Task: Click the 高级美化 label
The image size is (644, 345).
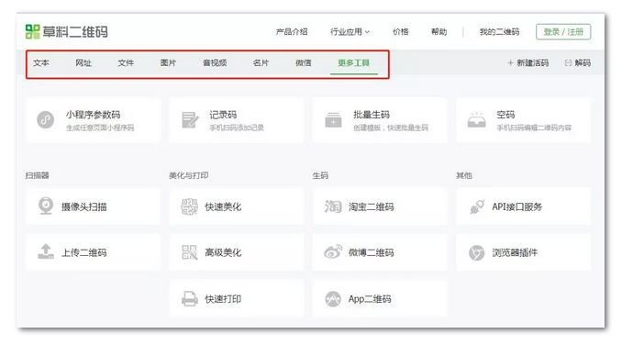Action: pos(223,252)
